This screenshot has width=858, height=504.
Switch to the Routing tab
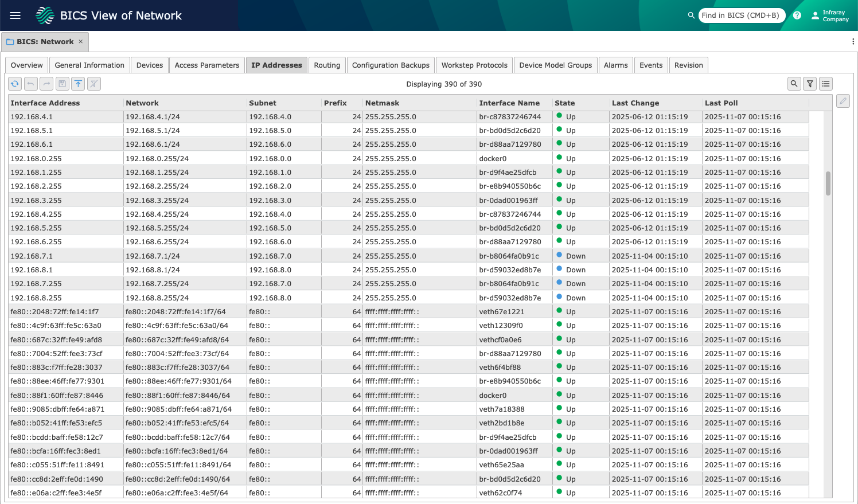click(x=327, y=65)
